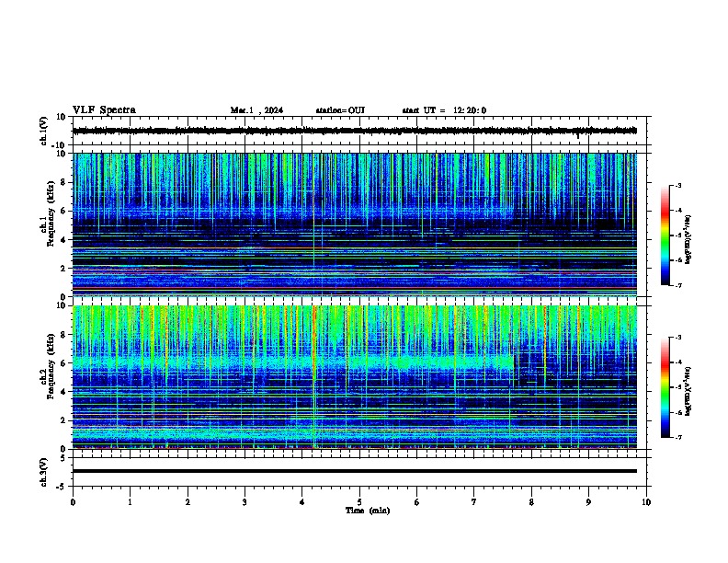
Task: Click time axis tick label "8"
Action: click(x=531, y=502)
